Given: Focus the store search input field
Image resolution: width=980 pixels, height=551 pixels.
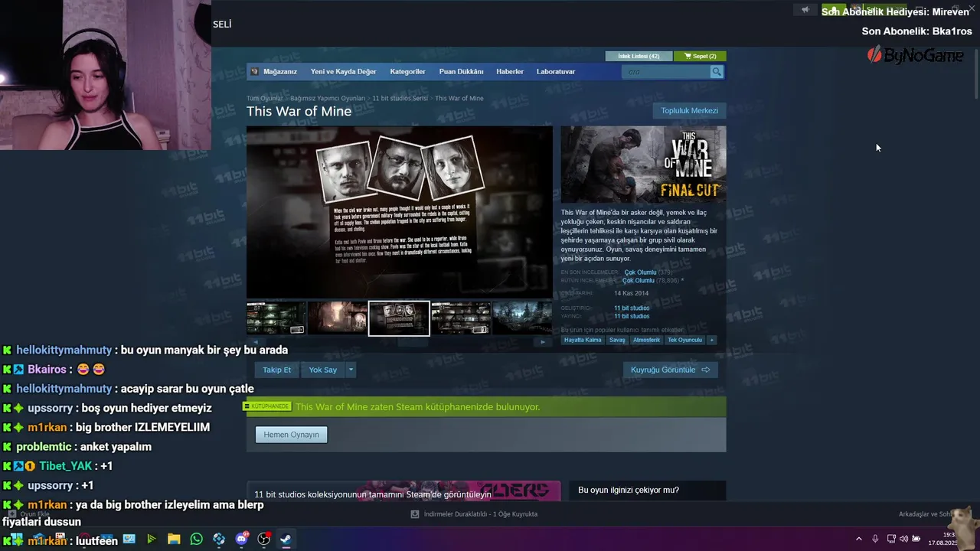Looking at the screenshot, I should pyautogui.click(x=666, y=71).
